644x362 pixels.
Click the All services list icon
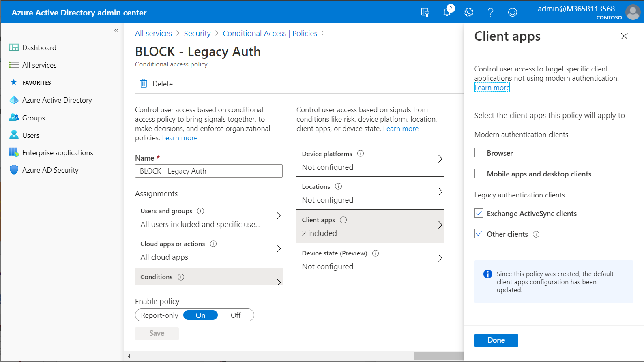(14, 65)
